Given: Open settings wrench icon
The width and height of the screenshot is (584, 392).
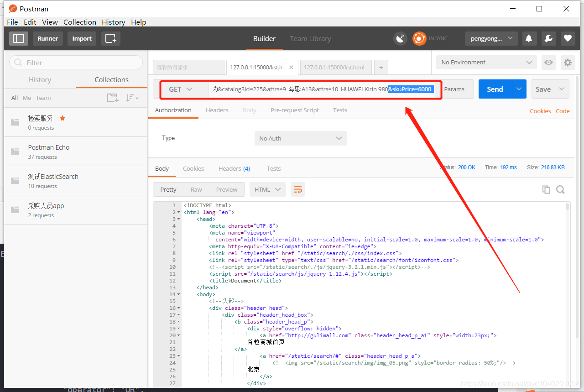Looking at the screenshot, I should pos(548,39).
